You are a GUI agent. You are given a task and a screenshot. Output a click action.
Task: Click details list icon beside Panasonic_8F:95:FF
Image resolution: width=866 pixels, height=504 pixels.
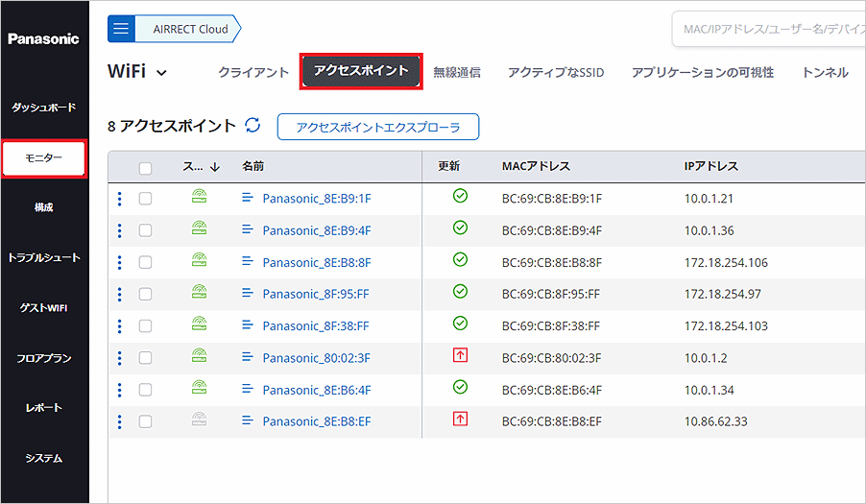point(248,293)
